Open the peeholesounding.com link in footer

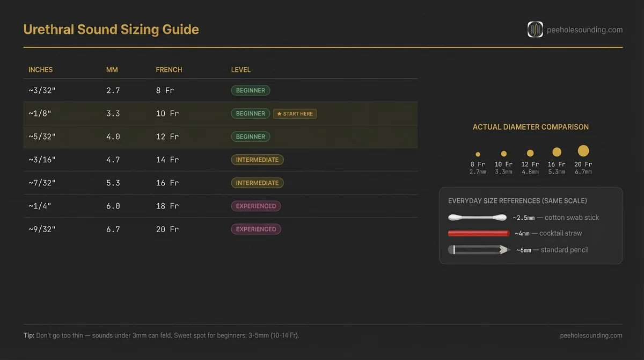(592, 335)
